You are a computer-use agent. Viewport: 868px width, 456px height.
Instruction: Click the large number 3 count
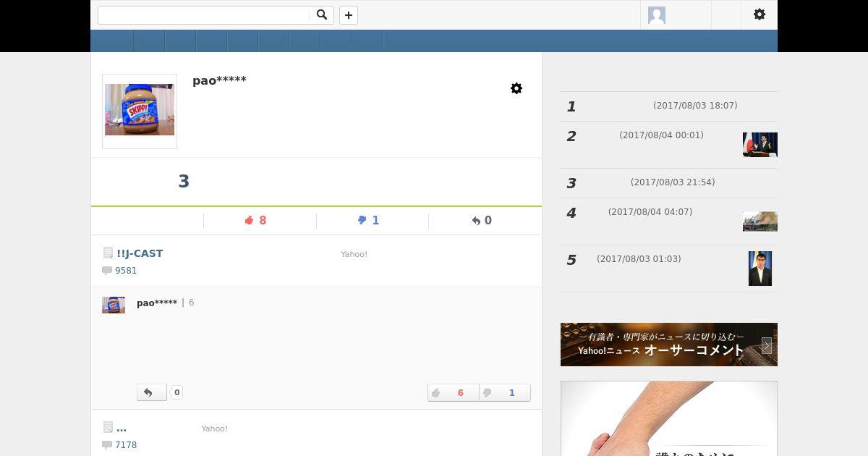pyautogui.click(x=184, y=182)
